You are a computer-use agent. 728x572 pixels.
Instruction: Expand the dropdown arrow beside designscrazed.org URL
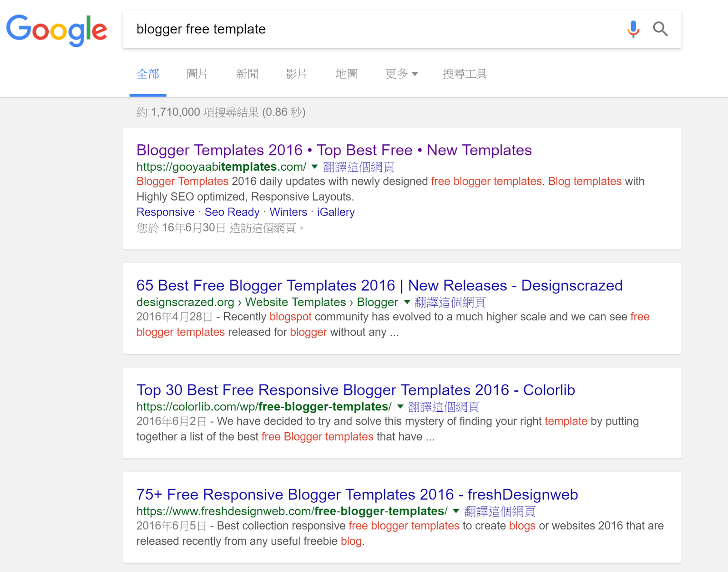point(407,302)
